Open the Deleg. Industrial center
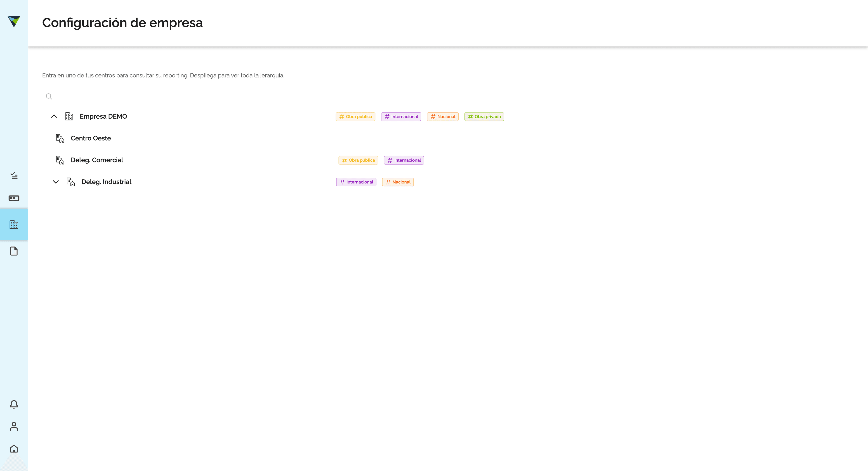The width and height of the screenshot is (868, 471). (x=106, y=182)
